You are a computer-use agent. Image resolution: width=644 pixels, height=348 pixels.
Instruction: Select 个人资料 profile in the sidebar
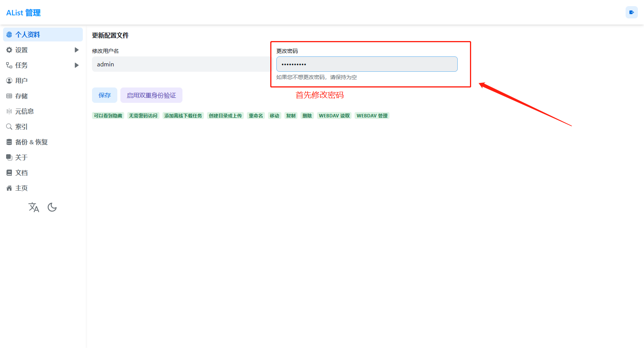pos(28,35)
